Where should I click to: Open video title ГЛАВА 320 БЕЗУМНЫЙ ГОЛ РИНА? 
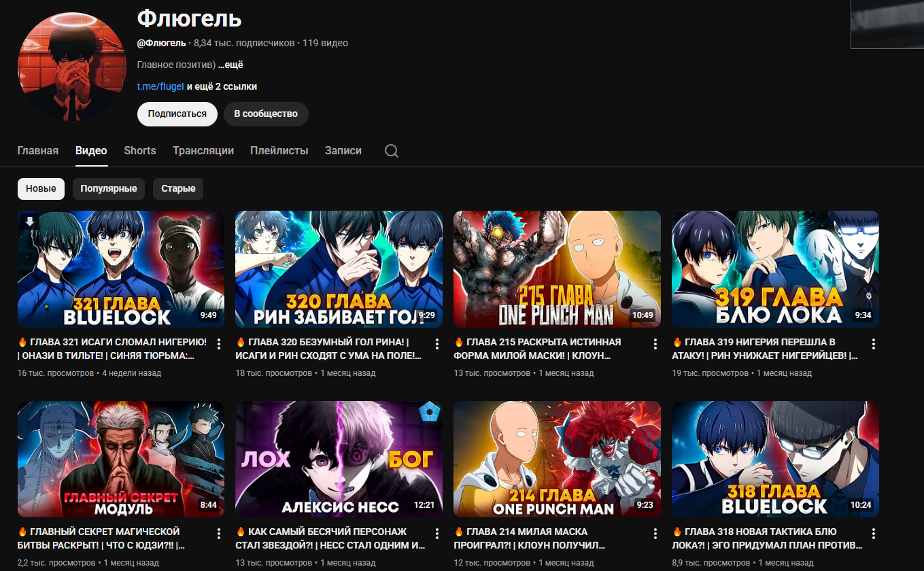tap(329, 349)
